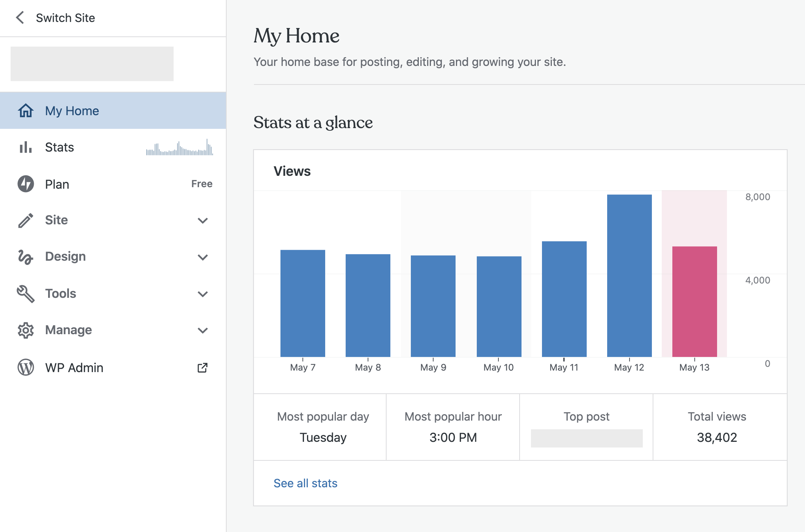This screenshot has width=805, height=532.
Task: Expand the Tools menu chevron
Action: [x=203, y=294]
